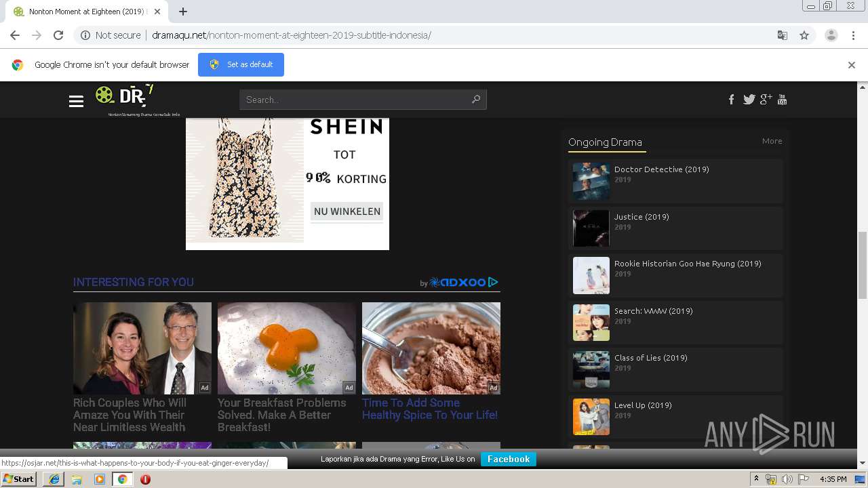
Task: Click the translate page icon
Action: click(x=782, y=35)
